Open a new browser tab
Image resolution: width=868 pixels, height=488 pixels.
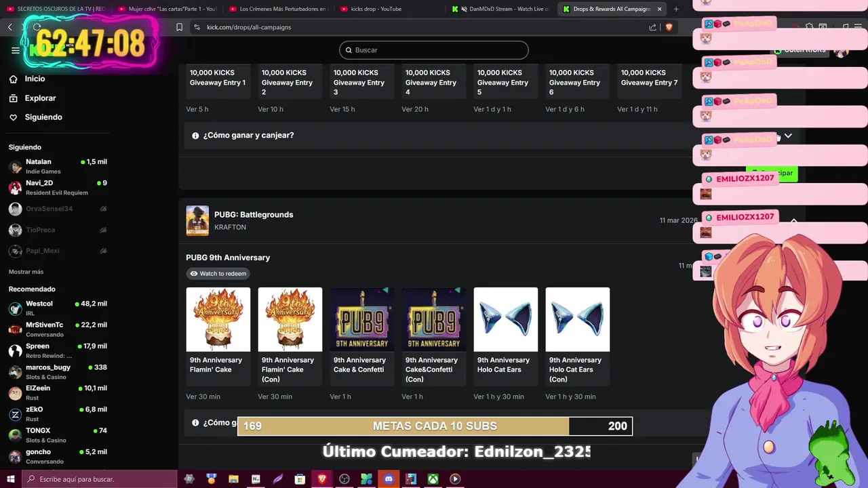(676, 9)
